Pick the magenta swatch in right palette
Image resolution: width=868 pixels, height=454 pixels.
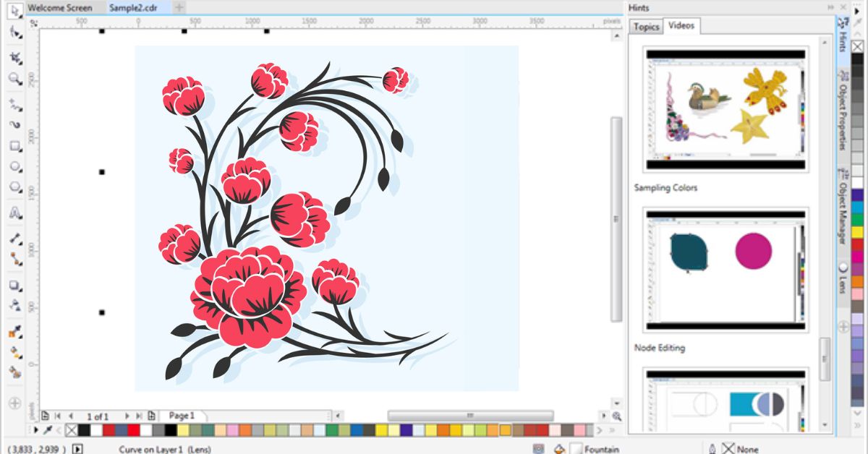tap(857, 256)
